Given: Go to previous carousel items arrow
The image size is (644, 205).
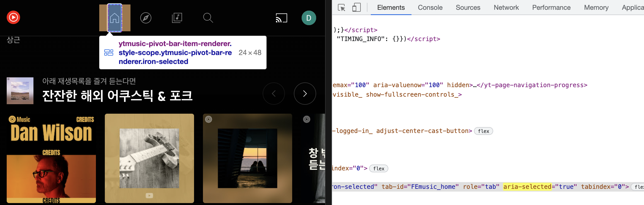Looking at the screenshot, I should [x=274, y=94].
